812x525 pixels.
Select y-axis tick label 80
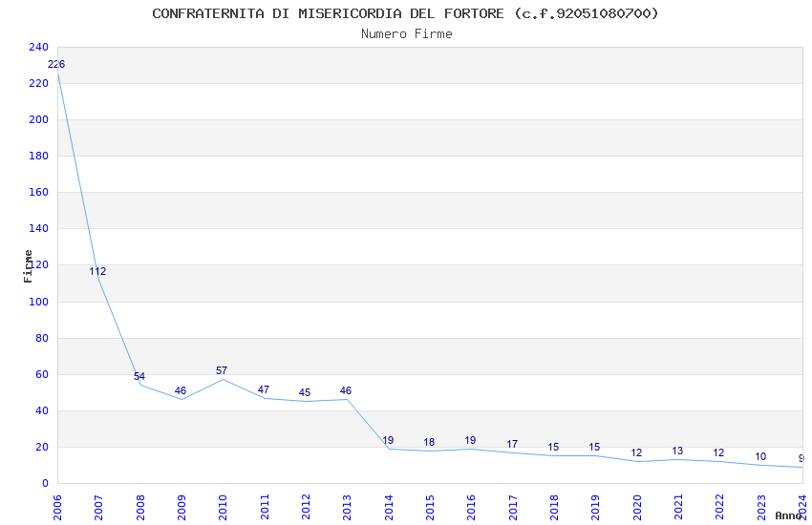click(42, 338)
